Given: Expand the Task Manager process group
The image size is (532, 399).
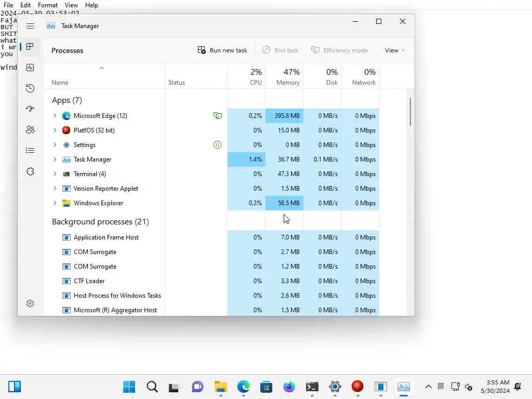Looking at the screenshot, I should [x=55, y=159].
